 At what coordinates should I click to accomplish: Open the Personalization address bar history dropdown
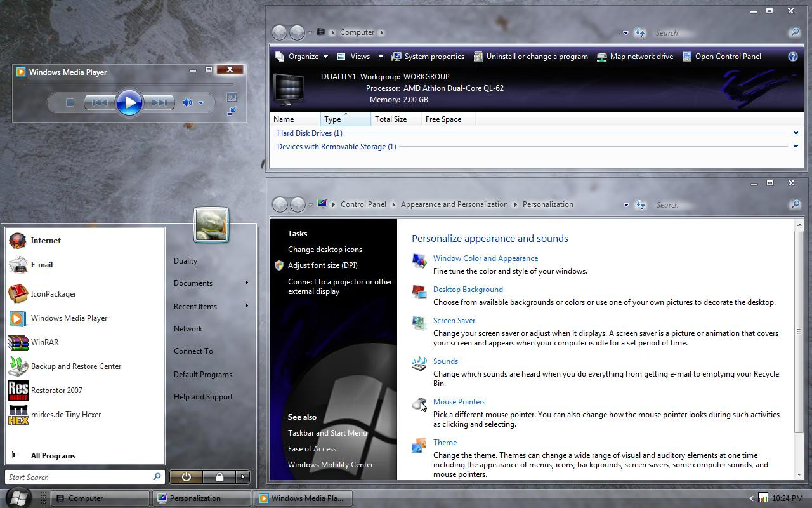click(626, 204)
